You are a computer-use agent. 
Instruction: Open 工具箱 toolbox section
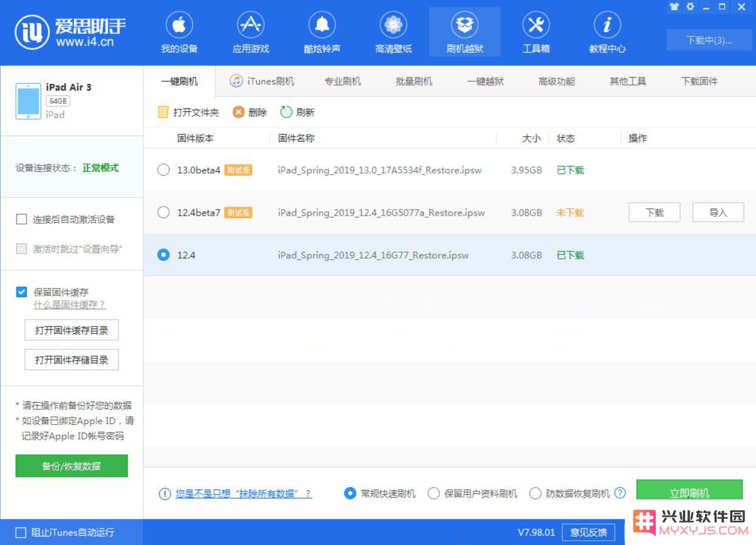pos(536,33)
